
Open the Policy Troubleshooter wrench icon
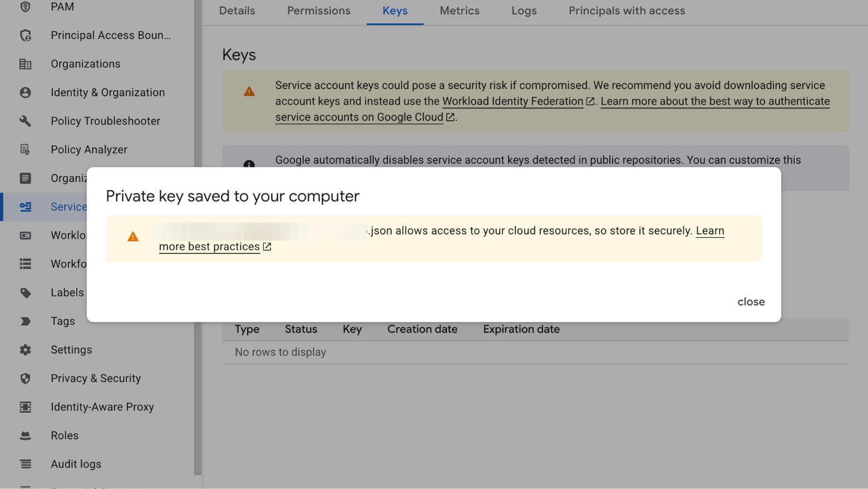click(x=25, y=121)
